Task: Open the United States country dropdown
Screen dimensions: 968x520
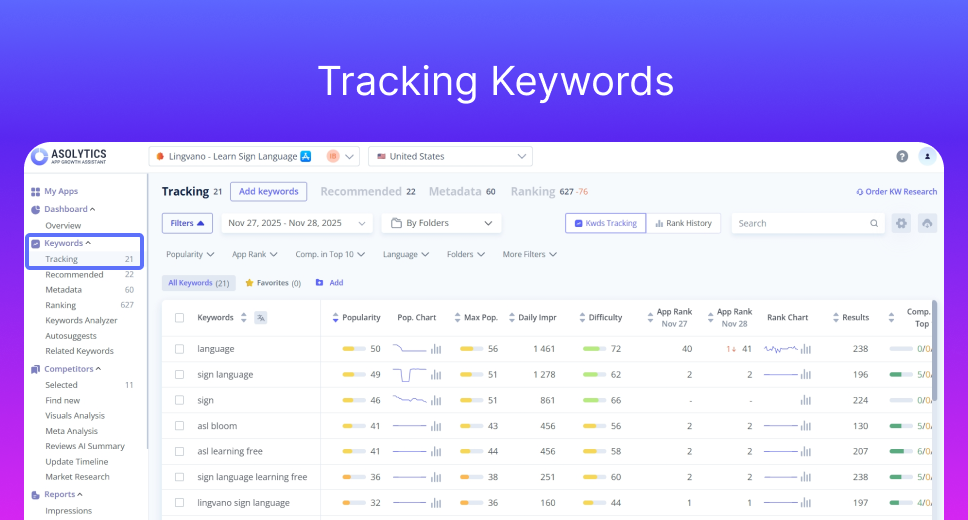Action: tap(450, 156)
